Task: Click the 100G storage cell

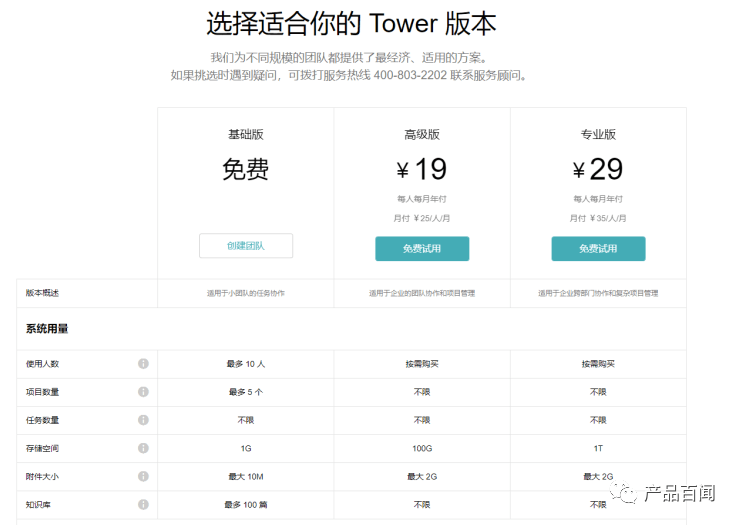Action: click(422, 448)
